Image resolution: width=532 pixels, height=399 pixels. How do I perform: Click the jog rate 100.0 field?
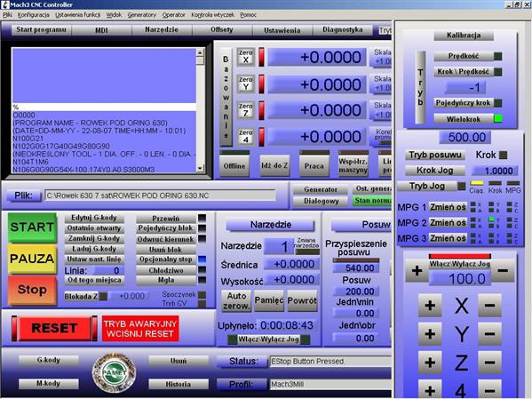pos(460,279)
